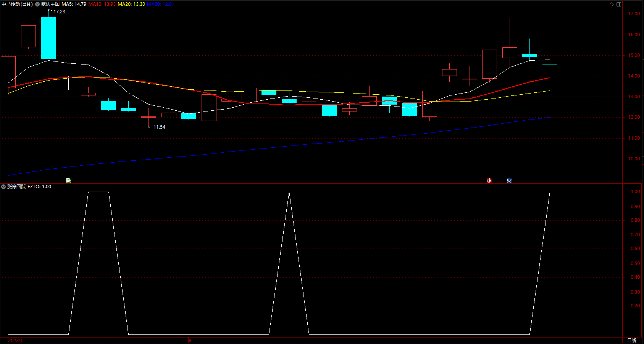Click the 17.00 price axis label
This screenshot has height=344, width=644.
(634, 14)
